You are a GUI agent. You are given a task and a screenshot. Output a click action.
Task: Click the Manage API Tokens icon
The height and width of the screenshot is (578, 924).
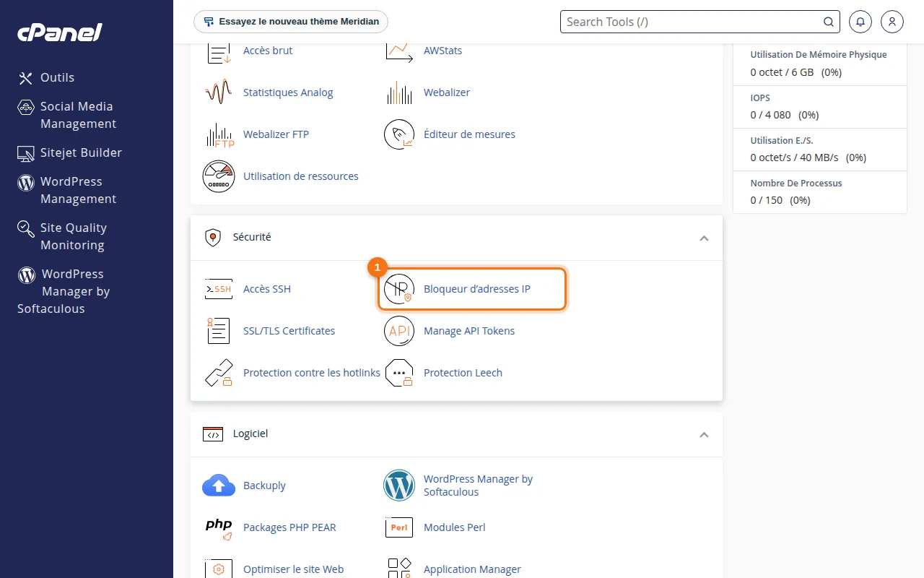(x=399, y=331)
